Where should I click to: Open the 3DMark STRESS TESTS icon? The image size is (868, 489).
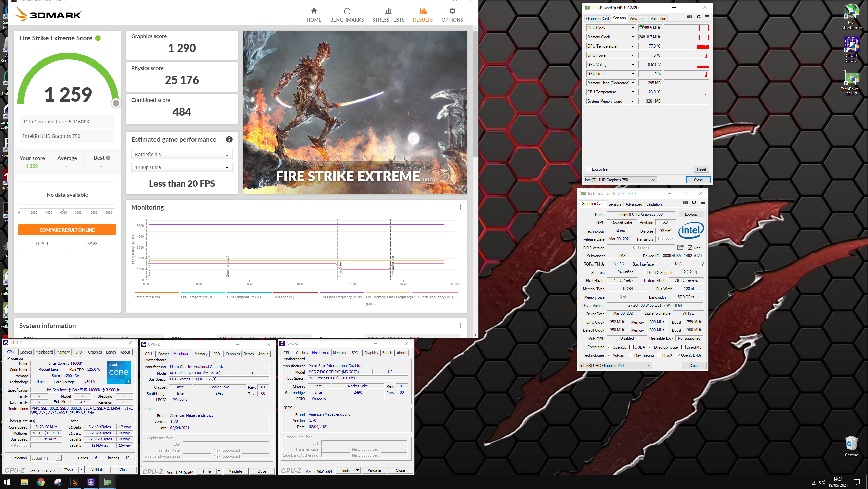pyautogui.click(x=388, y=11)
